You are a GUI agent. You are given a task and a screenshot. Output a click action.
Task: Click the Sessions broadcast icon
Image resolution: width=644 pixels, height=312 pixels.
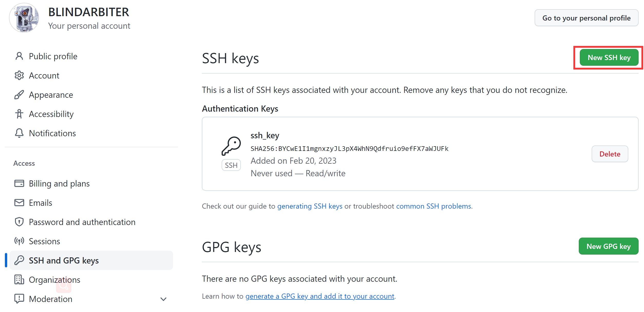19,241
